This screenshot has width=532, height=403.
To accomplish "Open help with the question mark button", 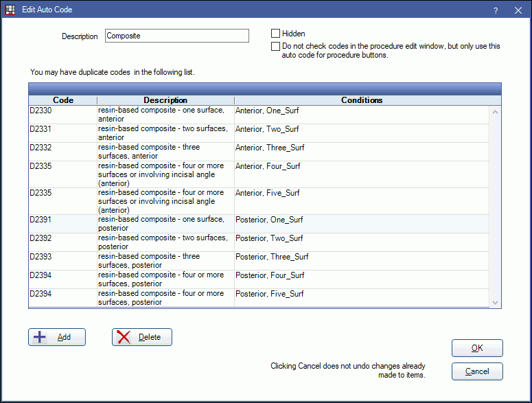I will (496, 10).
